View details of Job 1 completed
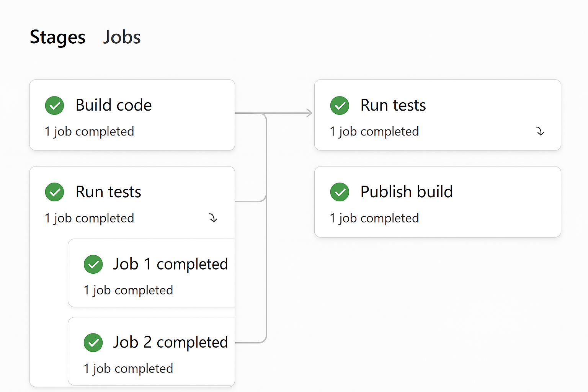This screenshot has height=392, width=588. coord(161,273)
